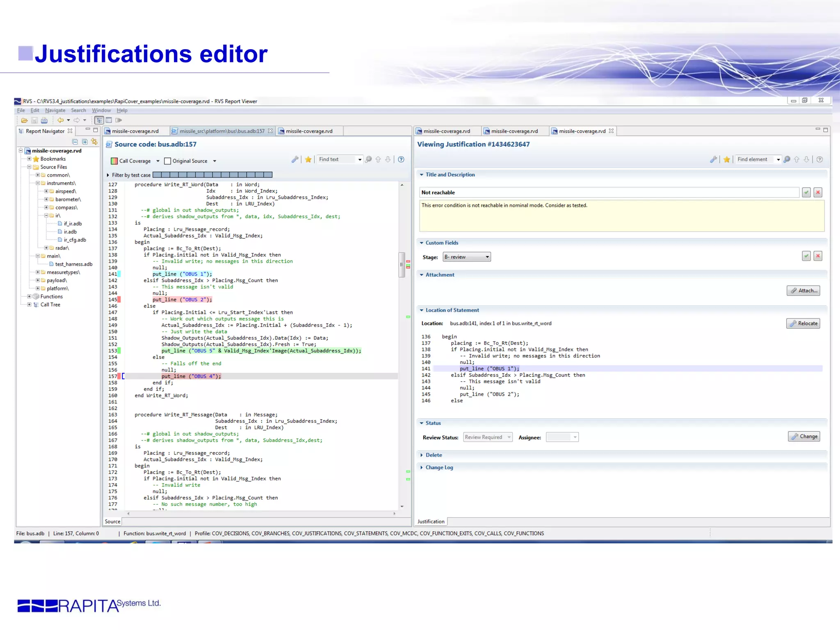This screenshot has height=630, width=840.
Task: Click search magnifier beside Find element
Action: pos(787,160)
